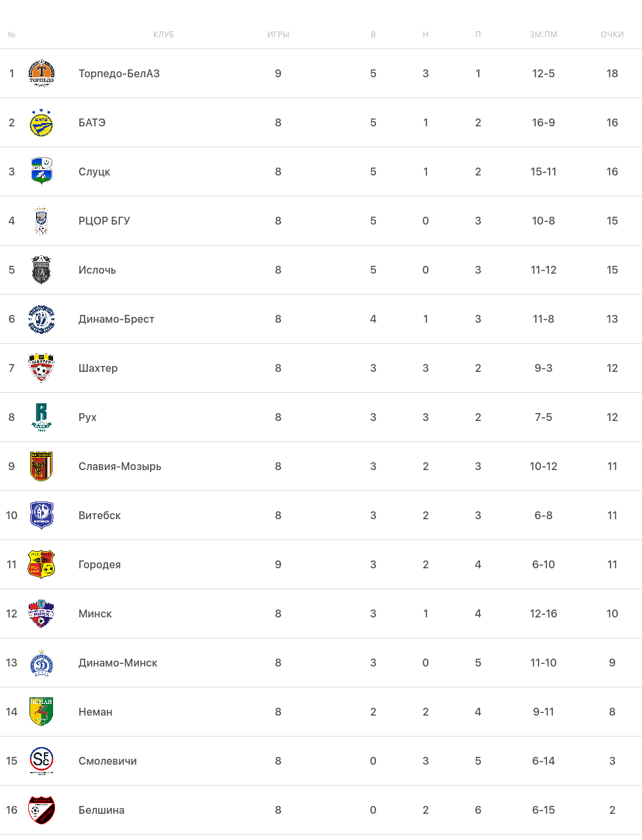Click the Городея club crest
642x840 pixels.
[41, 564]
